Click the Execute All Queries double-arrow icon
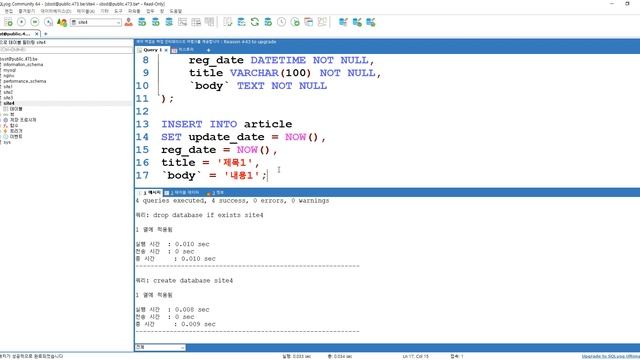 click(x=35, y=22)
